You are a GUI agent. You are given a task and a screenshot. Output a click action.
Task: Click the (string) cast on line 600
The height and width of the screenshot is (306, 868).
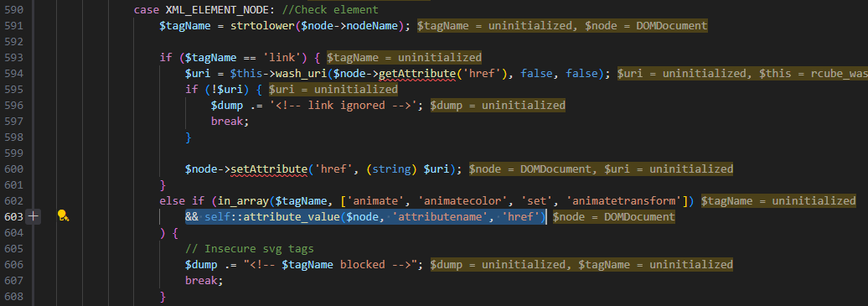point(391,169)
